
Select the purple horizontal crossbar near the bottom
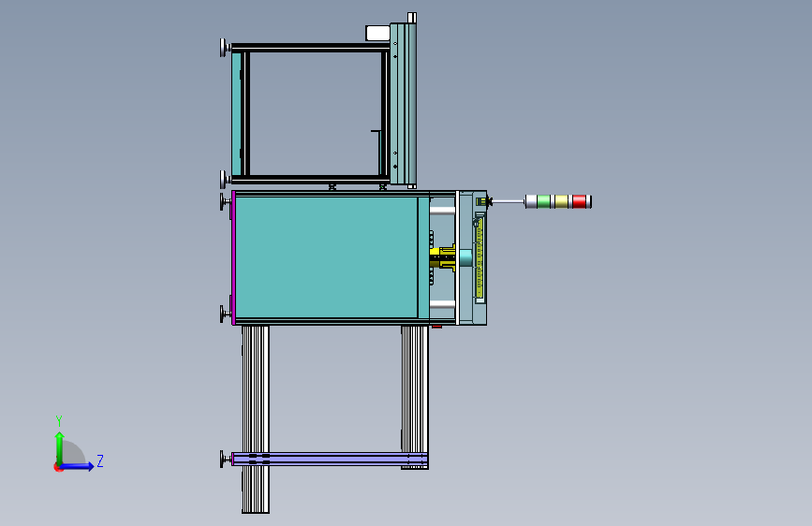click(x=330, y=459)
